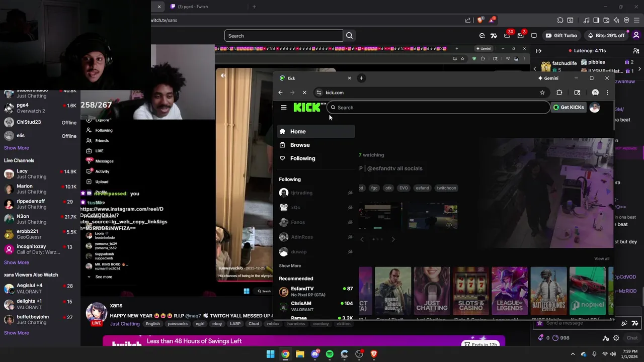Click in the Kick search field
644x362 pixels.
[x=439, y=107]
